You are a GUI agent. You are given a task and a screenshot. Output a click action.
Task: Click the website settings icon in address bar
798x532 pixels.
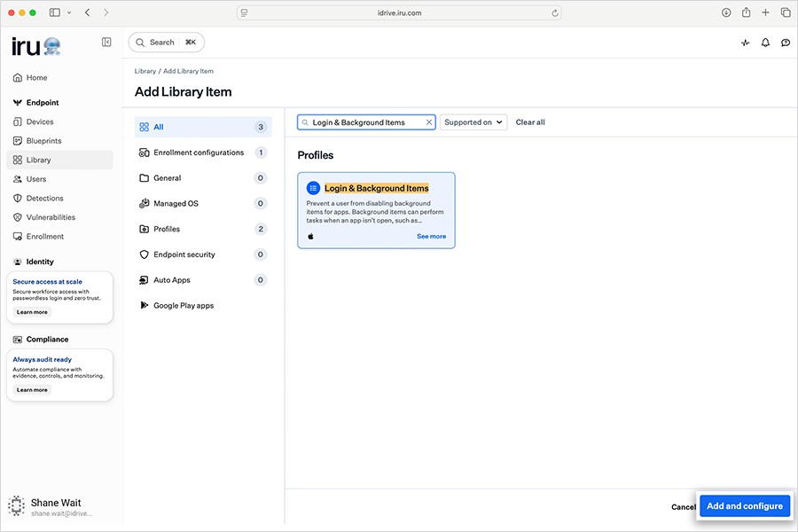(x=245, y=13)
